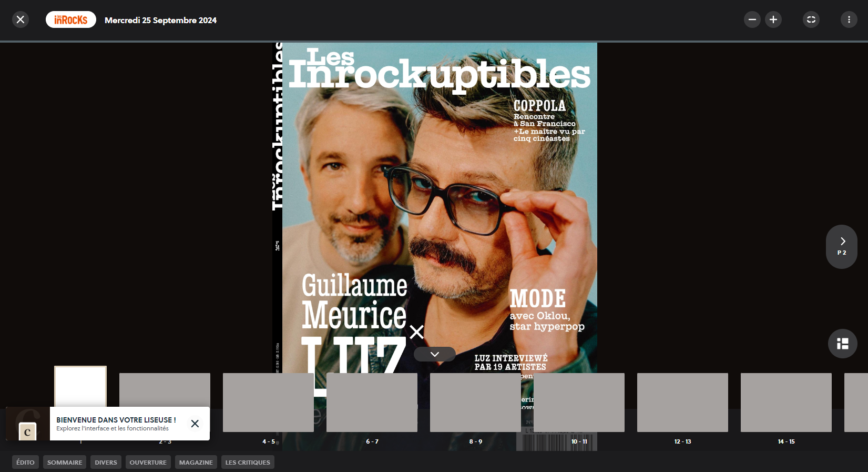Select the pages 4 - 5 thumbnail
868x472 pixels.
tap(268, 403)
